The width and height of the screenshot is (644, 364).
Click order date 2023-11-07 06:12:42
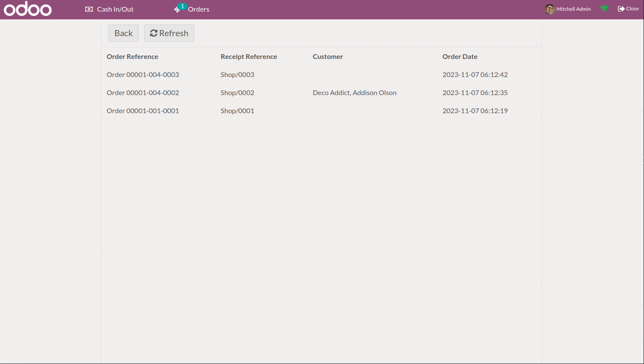click(475, 74)
